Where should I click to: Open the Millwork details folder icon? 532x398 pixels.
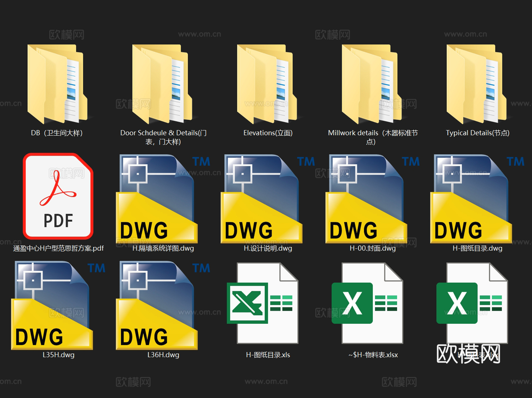(x=372, y=84)
